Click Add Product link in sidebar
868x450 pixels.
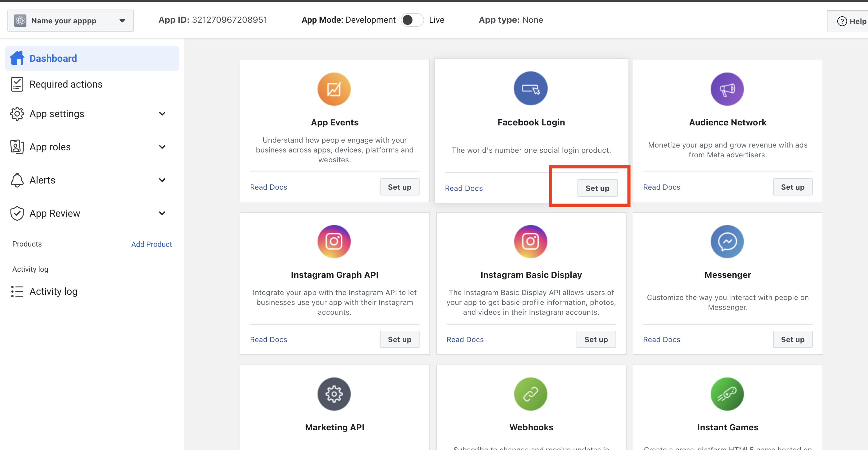click(x=151, y=244)
